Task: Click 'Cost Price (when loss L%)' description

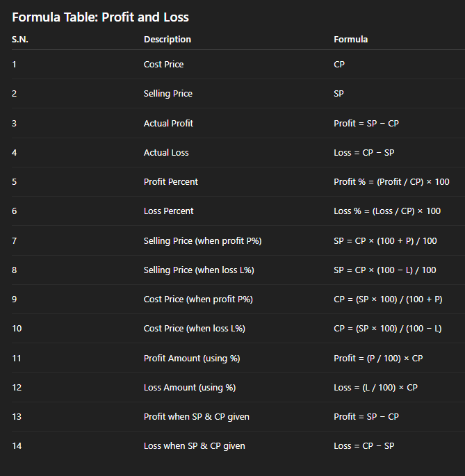Action: (x=194, y=329)
